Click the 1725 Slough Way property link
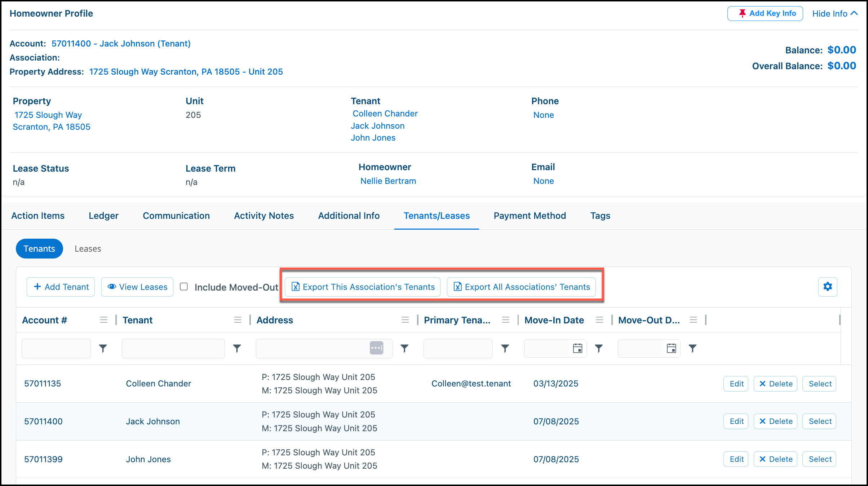 [x=52, y=121]
